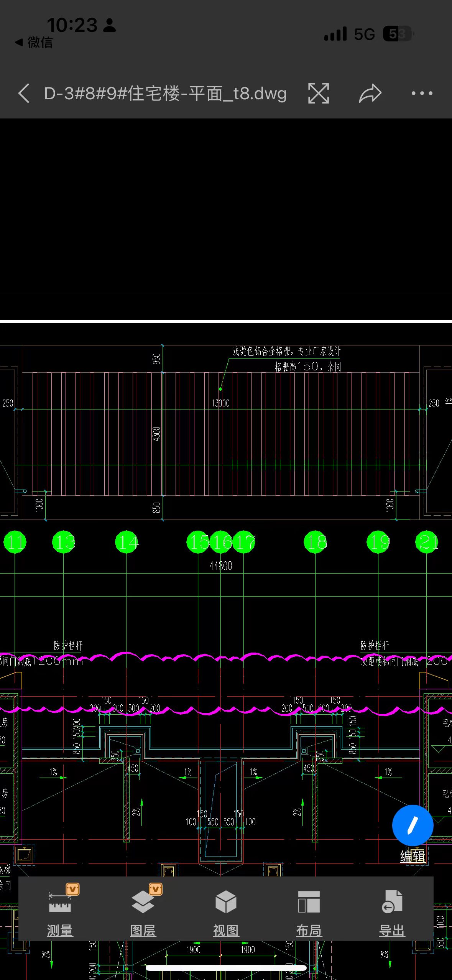Select the file title D-3#8#9#住宅楼-平面_t8.dwg
The height and width of the screenshot is (980, 452).
pyautogui.click(x=165, y=93)
